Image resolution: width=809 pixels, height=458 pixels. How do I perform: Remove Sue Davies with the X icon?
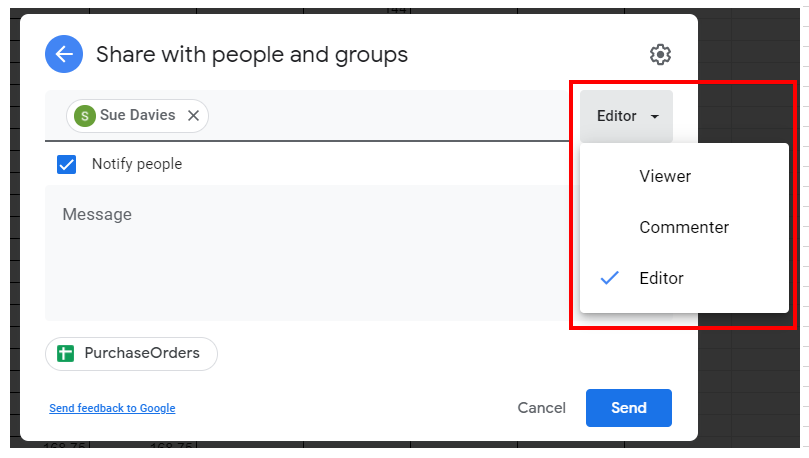click(x=193, y=116)
